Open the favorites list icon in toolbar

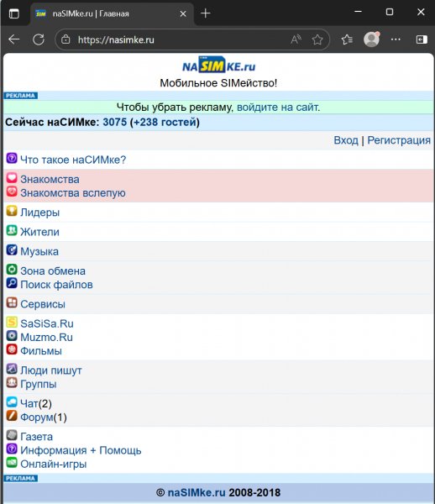[347, 39]
